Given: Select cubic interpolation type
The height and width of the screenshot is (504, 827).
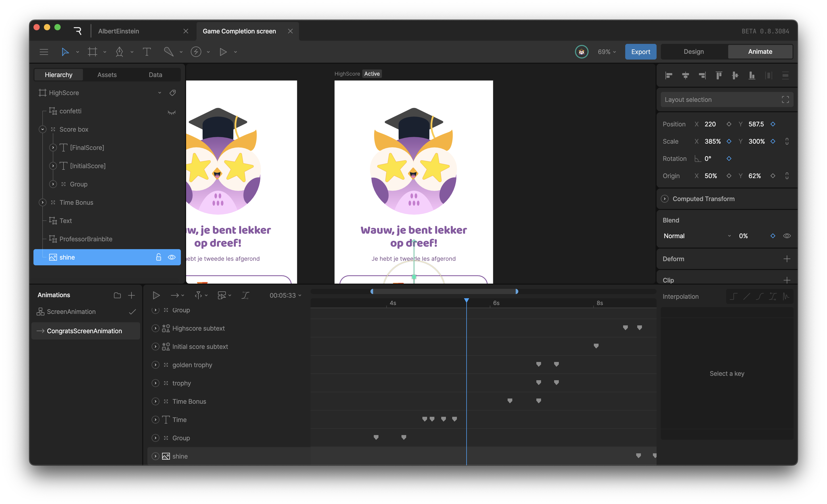Looking at the screenshot, I should [x=760, y=296].
